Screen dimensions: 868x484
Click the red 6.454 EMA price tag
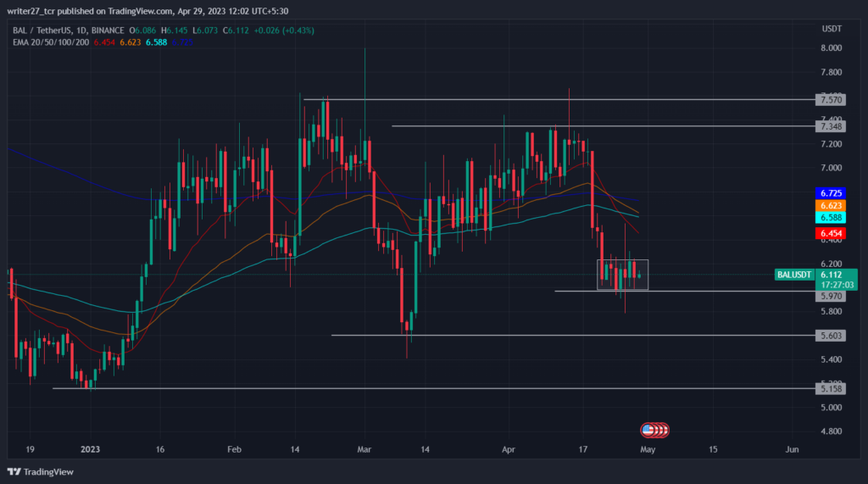(x=831, y=233)
